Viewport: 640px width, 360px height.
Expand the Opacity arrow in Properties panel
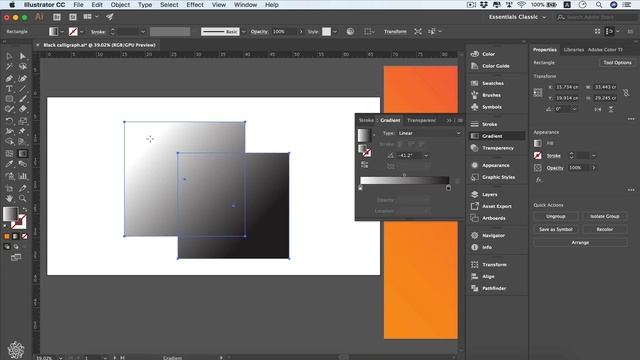click(594, 168)
